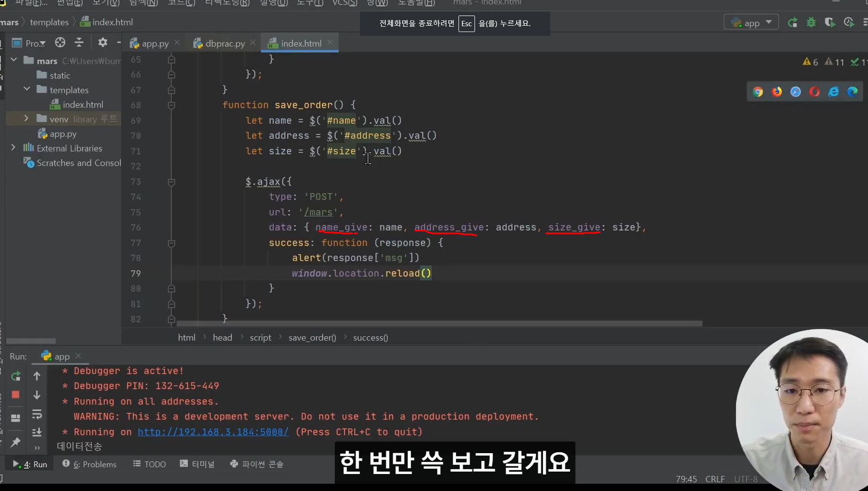Open in Edge browser icon

[x=852, y=92]
